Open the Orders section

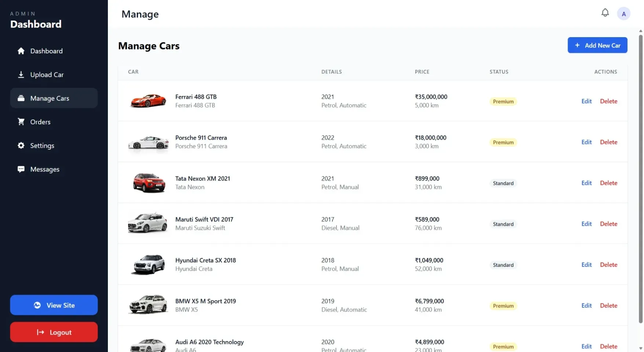(x=40, y=122)
